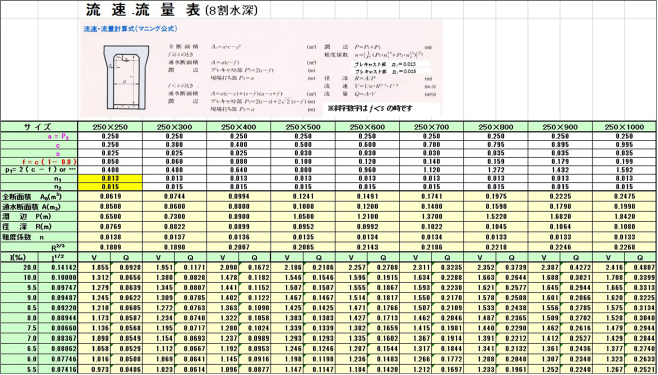The image size is (658, 375).
Task: Select cell 0.0138 in the 粗度係数 row
Action: [x=110, y=237]
